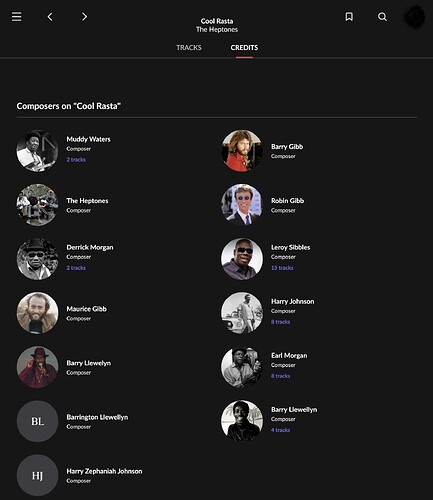Click the HJ initials avatar
The height and width of the screenshot is (500, 433).
[x=37, y=475]
